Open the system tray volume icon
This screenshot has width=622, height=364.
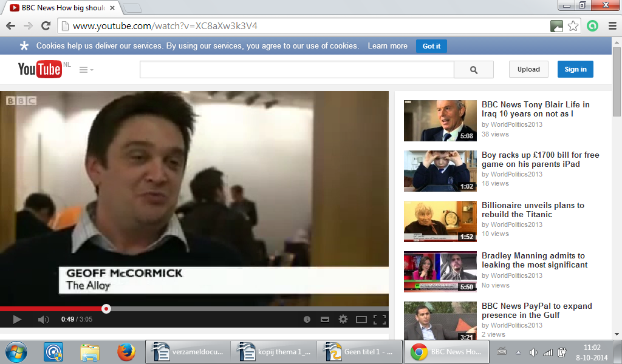click(x=533, y=352)
